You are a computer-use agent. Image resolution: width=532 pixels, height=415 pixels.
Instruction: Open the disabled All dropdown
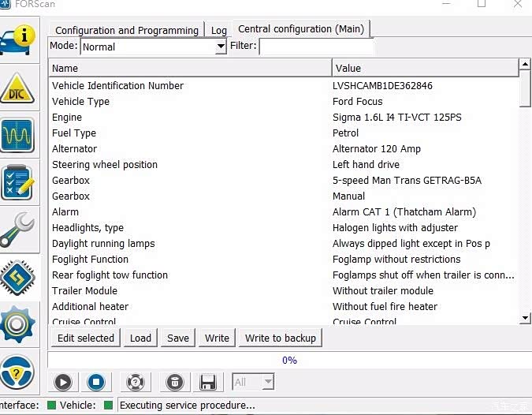[x=253, y=383]
